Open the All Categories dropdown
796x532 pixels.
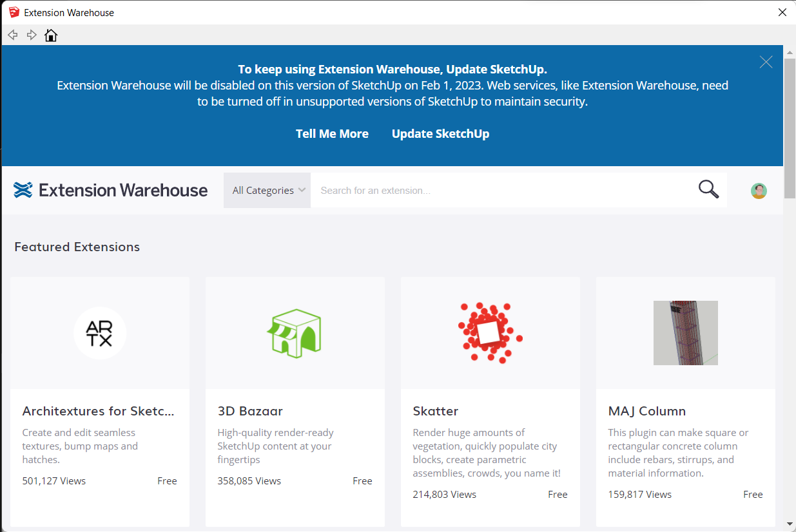267,190
